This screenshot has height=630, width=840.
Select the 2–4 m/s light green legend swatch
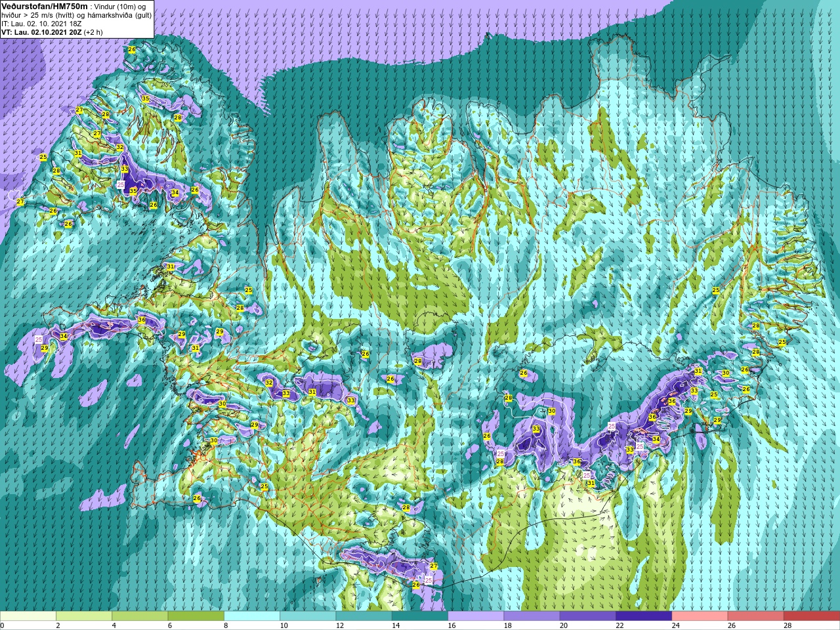click(84, 616)
